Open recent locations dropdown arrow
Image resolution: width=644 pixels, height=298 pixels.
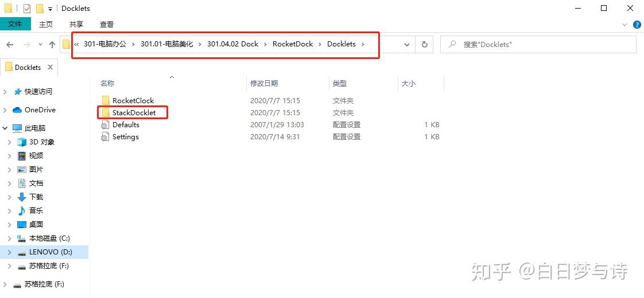click(x=40, y=45)
